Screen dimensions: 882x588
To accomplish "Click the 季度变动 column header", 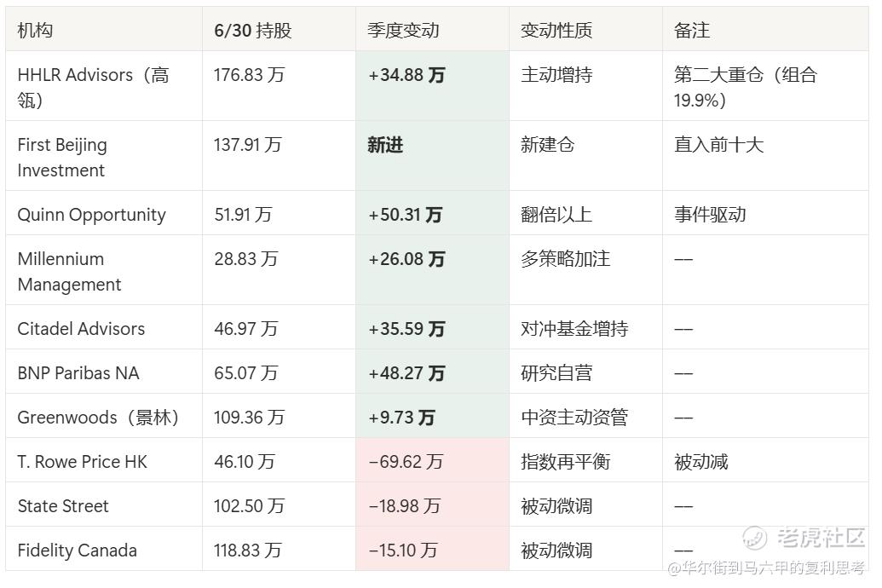I will pos(403,30).
